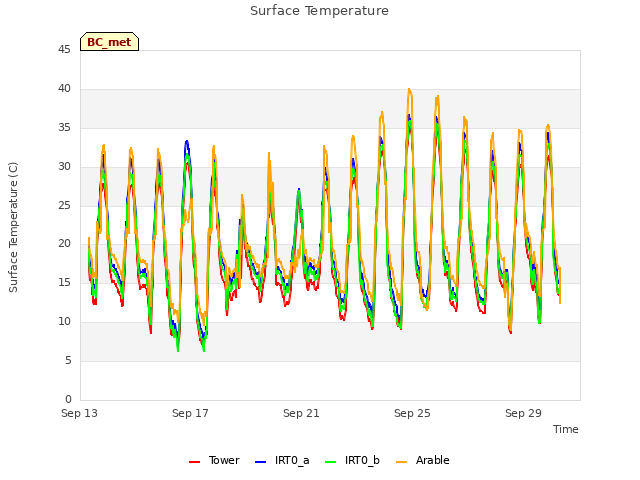
Task: Toggle the Arable series legend entry
Action: [422, 460]
